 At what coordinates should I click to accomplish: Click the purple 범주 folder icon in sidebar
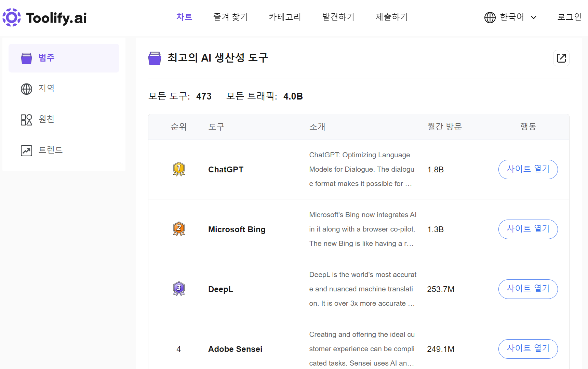tap(26, 58)
